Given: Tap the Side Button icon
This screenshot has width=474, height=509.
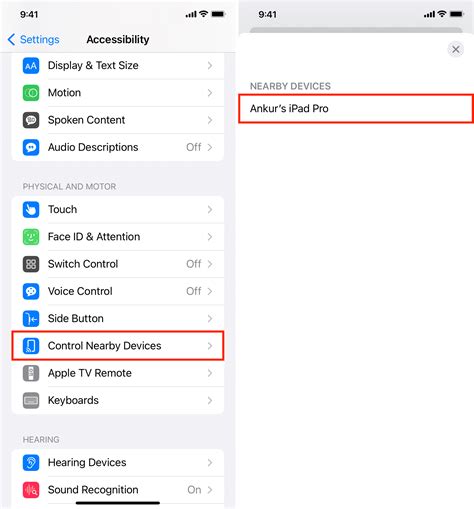Looking at the screenshot, I should click(x=31, y=319).
